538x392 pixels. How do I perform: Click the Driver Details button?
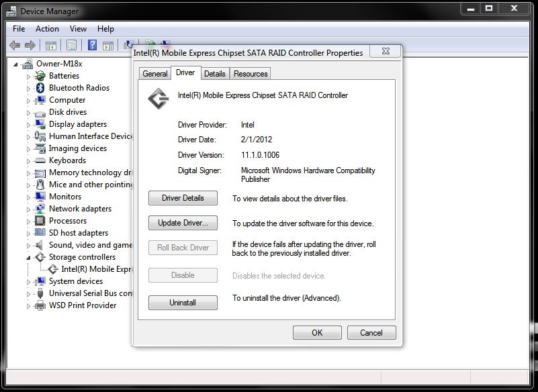pyautogui.click(x=183, y=198)
